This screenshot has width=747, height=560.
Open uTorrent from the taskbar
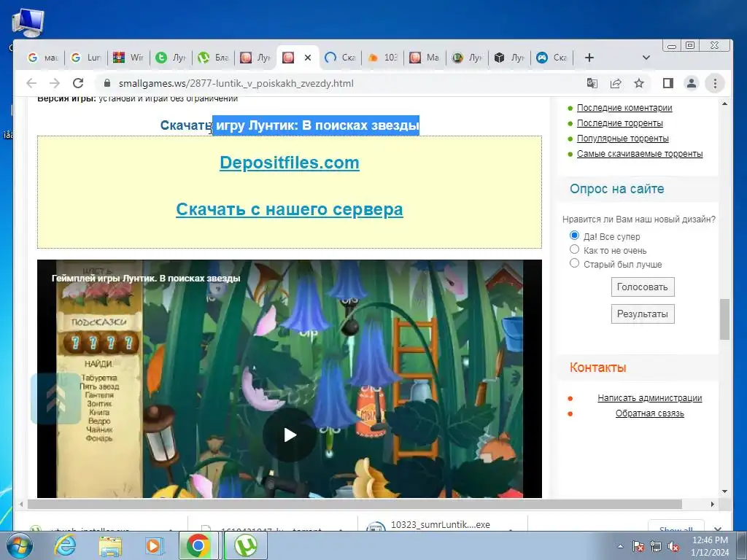[245, 545]
